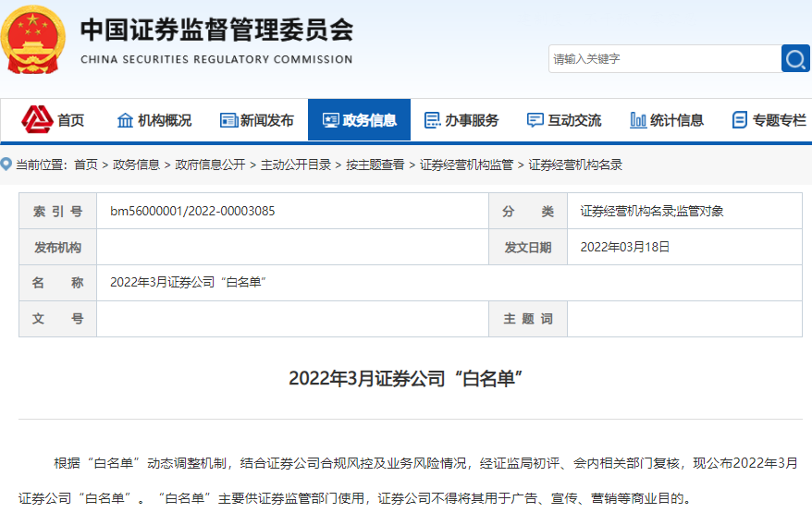Screen dimensions: 812x513
Task: Click the 主动公开目录 breadcrumb link
Action: point(296,165)
